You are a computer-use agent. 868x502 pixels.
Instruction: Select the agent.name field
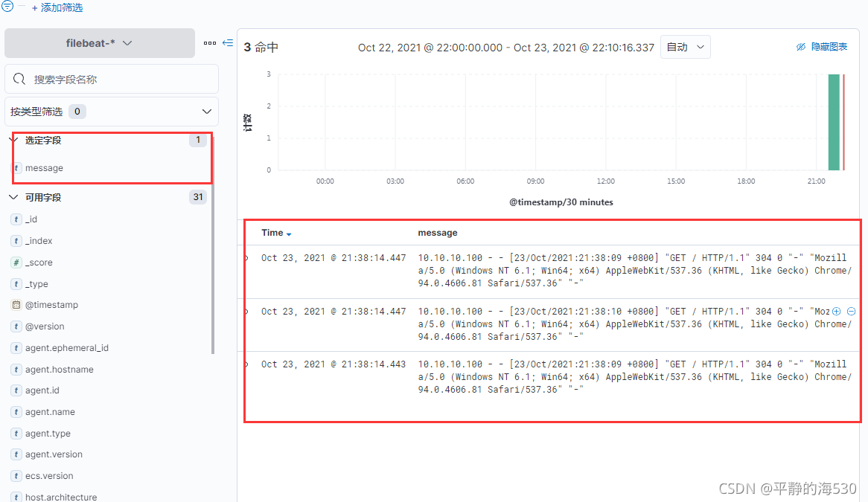(x=50, y=413)
